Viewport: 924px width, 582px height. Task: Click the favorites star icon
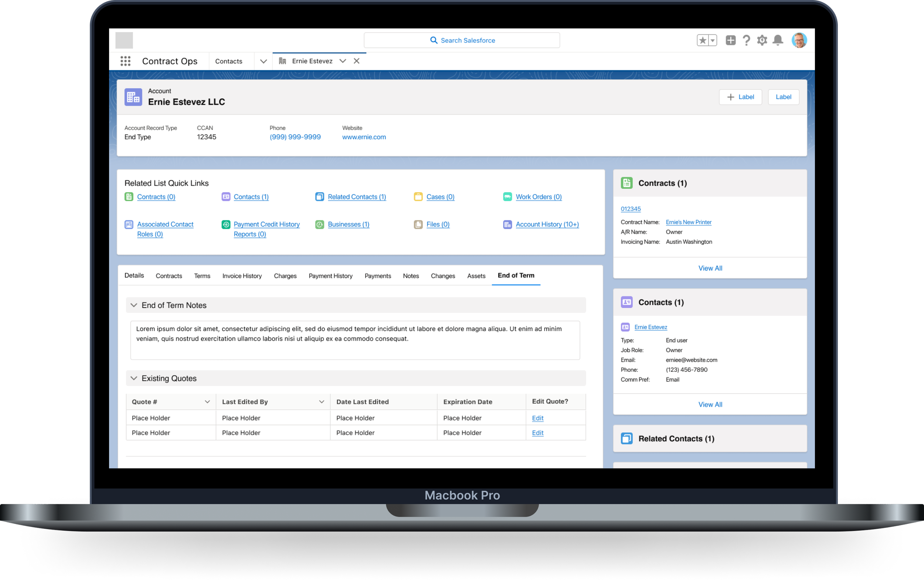[x=702, y=40]
